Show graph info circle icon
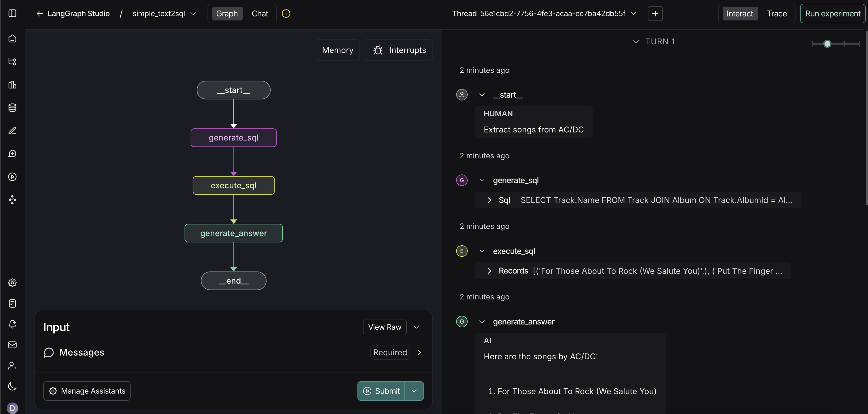Viewport: 868px width, 414px height. point(286,14)
